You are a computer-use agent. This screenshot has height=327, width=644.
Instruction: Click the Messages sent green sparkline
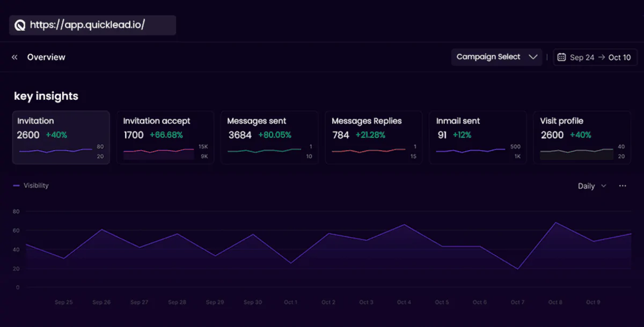click(x=264, y=151)
